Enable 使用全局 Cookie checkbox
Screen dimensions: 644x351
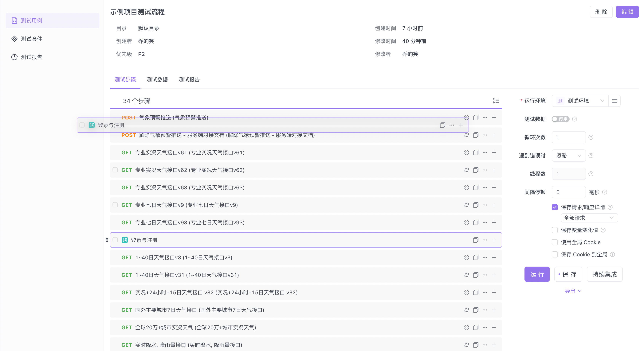pos(555,242)
